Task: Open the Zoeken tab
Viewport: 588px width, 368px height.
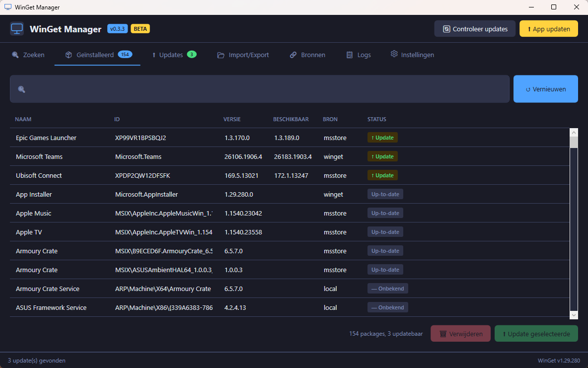Action: 28,55
